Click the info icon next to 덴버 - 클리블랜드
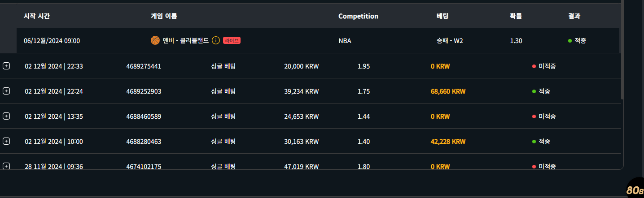644x198 pixels. [215, 40]
